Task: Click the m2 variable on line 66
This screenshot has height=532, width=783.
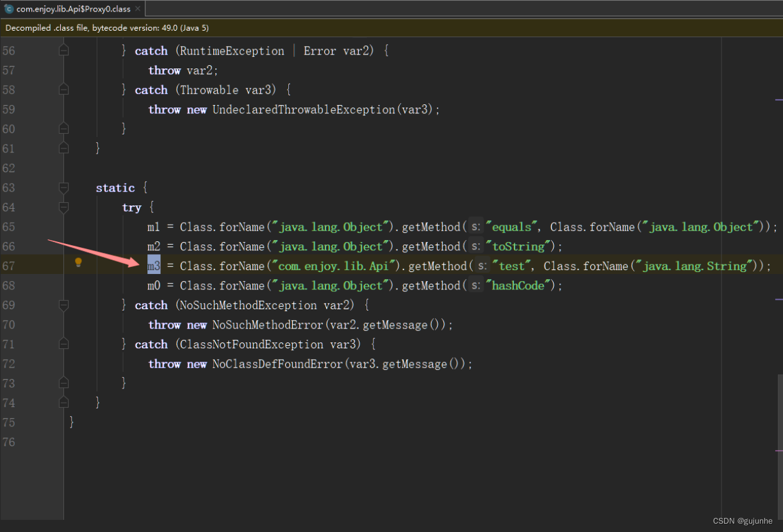Action: click(154, 246)
